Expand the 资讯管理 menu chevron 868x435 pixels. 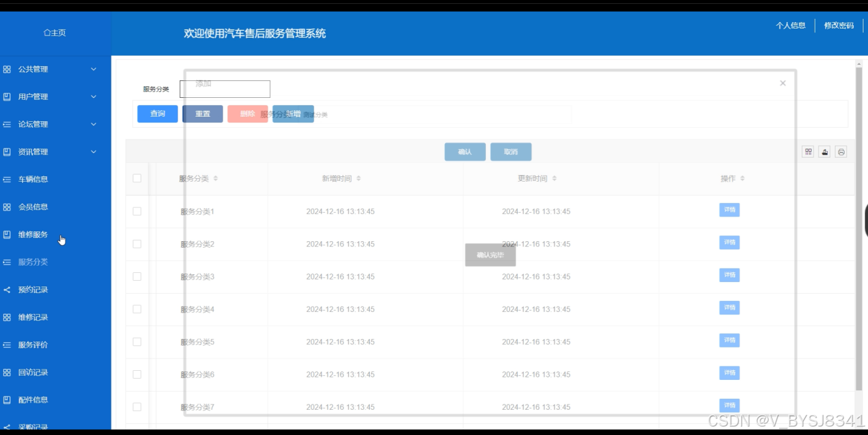click(x=93, y=152)
